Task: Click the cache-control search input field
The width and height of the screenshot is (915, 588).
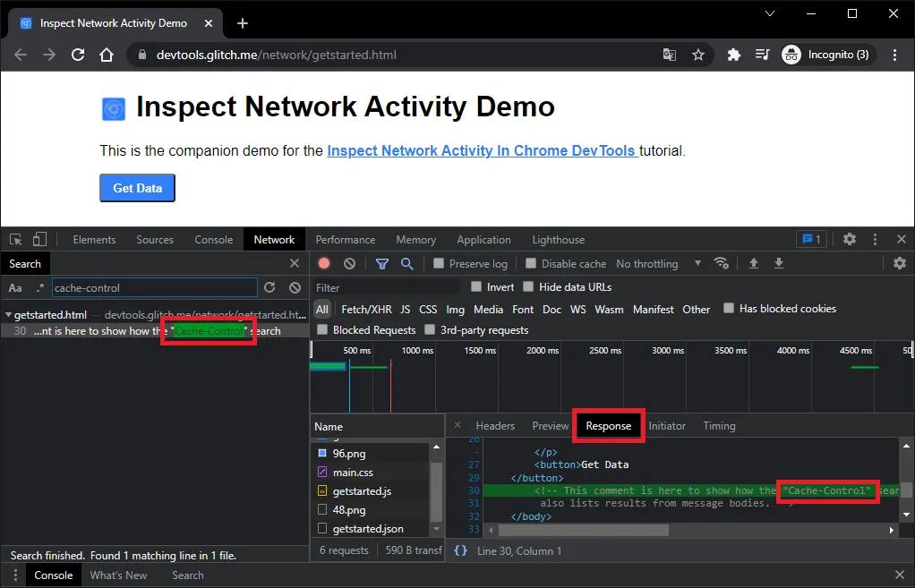Action: pos(154,288)
